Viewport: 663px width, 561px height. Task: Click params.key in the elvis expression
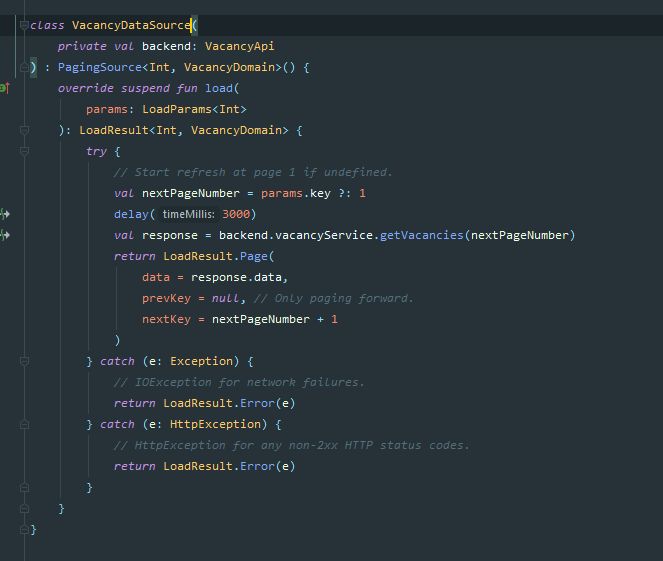pos(296,193)
